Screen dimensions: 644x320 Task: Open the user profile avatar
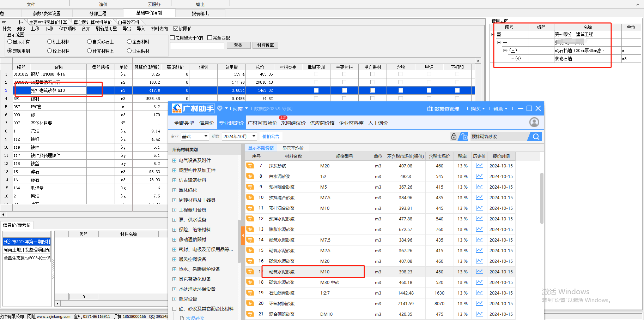coord(534,123)
